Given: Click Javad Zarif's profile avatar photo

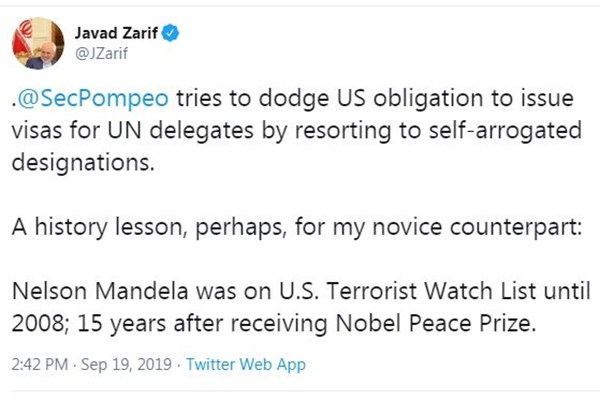Looking at the screenshot, I should click(x=39, y=43).
